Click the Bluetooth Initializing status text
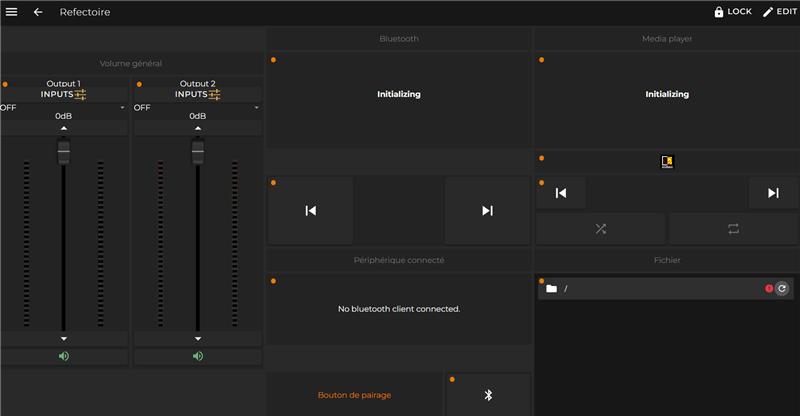 coord(399,94)
